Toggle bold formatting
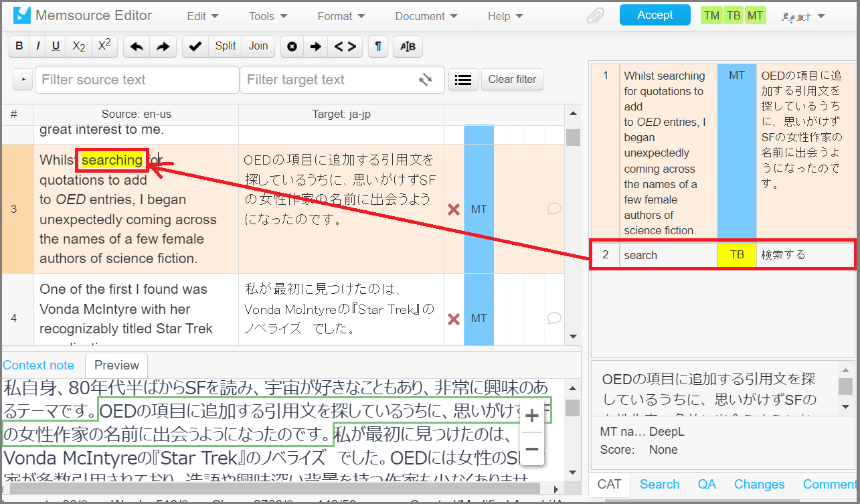Image resolution: width=860 pixels, height=504 pixels. pyautogui.click(x=19, y=46)
